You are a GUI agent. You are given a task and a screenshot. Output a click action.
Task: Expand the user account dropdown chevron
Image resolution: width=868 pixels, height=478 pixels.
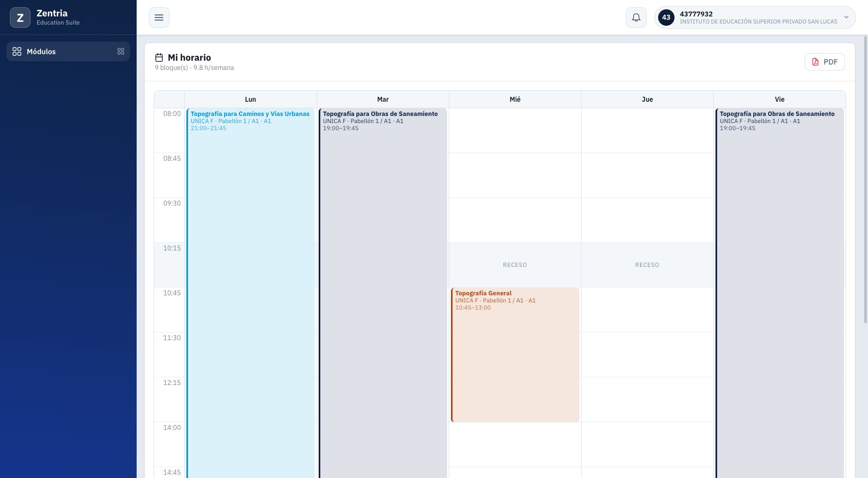pos(846,18)
